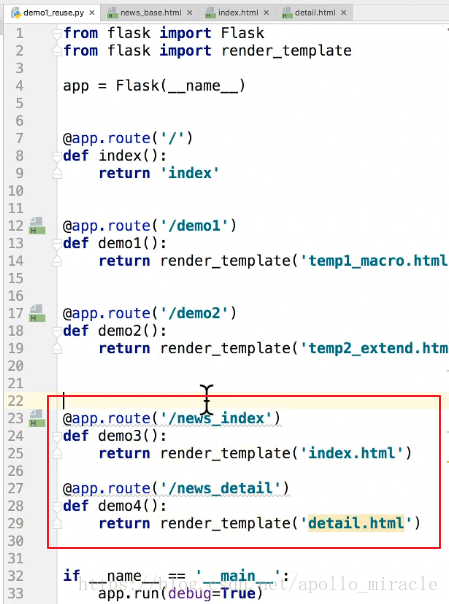This screenshot has height=604, width=449.
Task: Click the 'detail.html' string on line 29
Action: point(356,523)
